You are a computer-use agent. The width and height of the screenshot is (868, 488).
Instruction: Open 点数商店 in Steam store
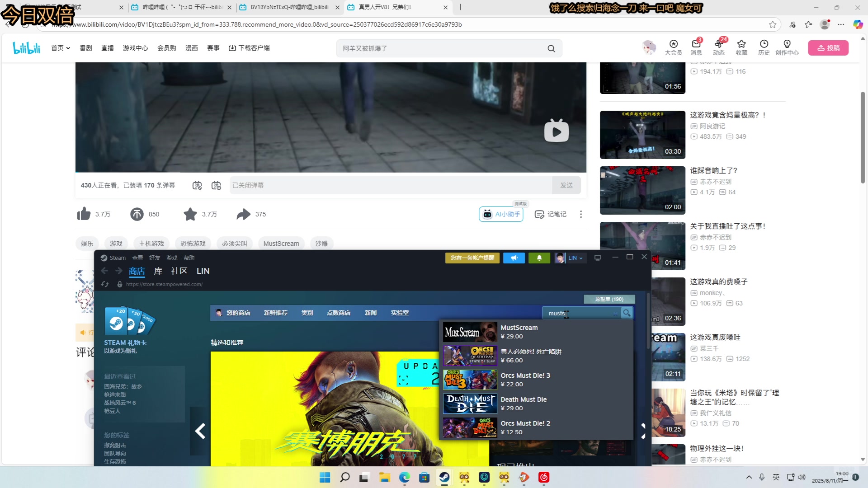[x=339, y=313]
